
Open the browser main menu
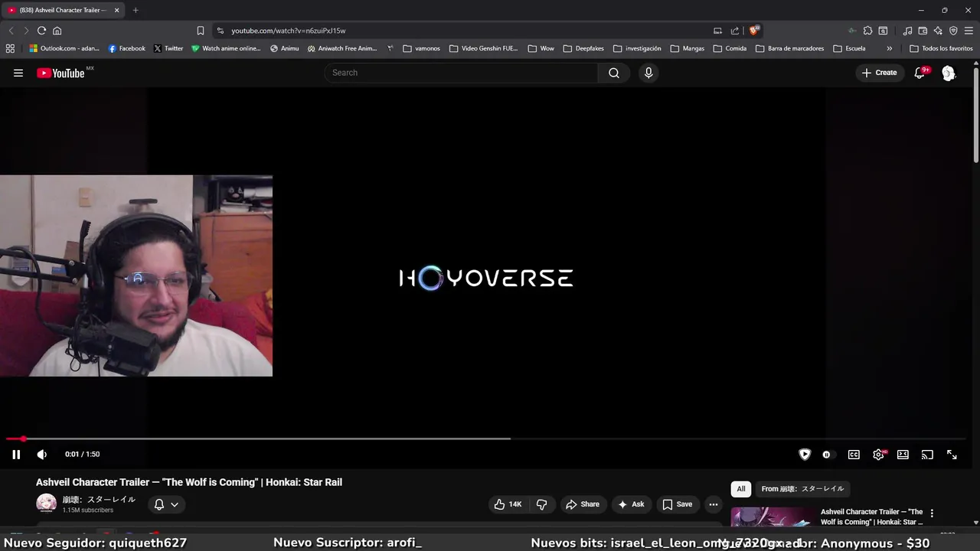coord(969,31)
